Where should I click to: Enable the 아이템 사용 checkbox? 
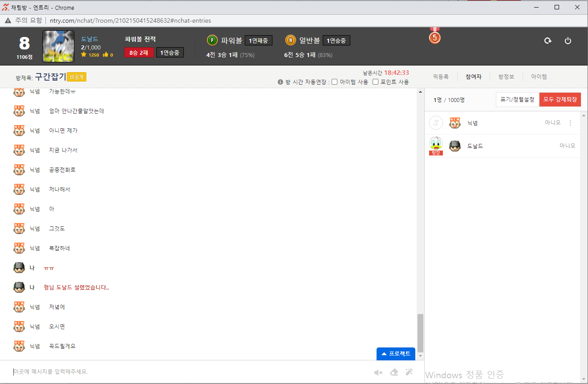point(335,82)
